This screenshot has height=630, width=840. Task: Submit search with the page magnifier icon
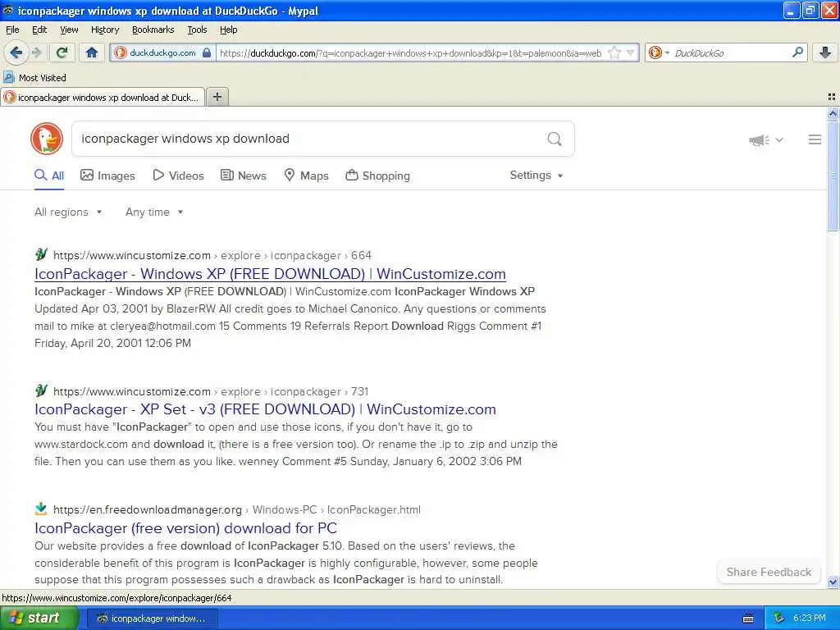(x=555, y=139)
